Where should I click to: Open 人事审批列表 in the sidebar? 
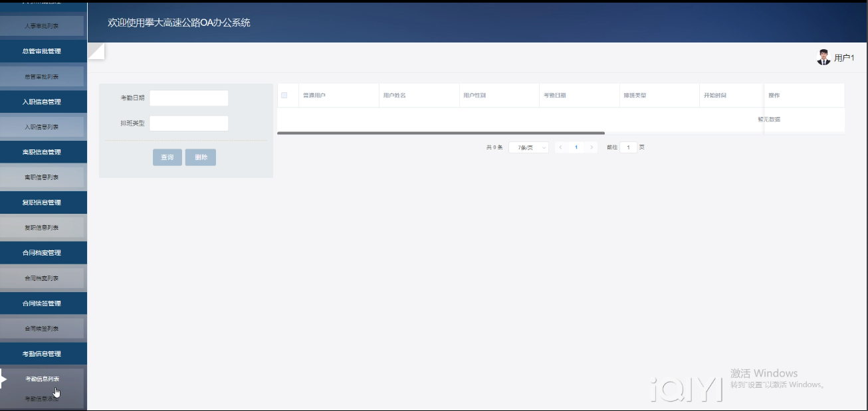pos(42,26)
